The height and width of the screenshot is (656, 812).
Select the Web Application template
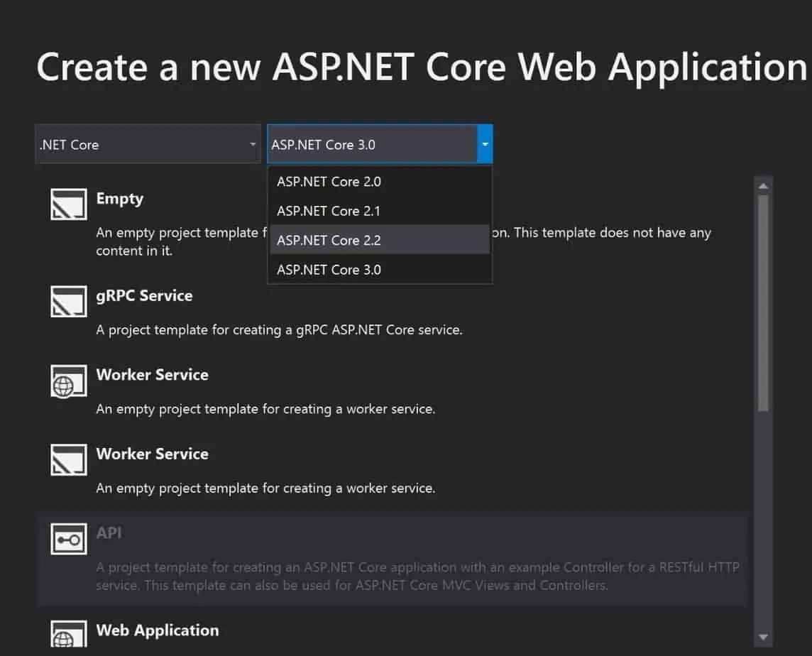tap(158, 630)
